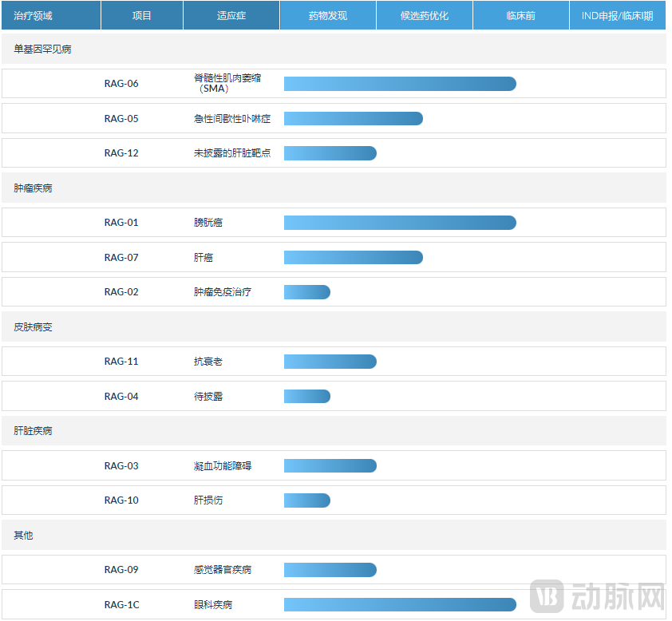Open the IND申报/临床I期 header tab
Image resolution: width=672 pixels, height=621 pixels.
point(617,15)
